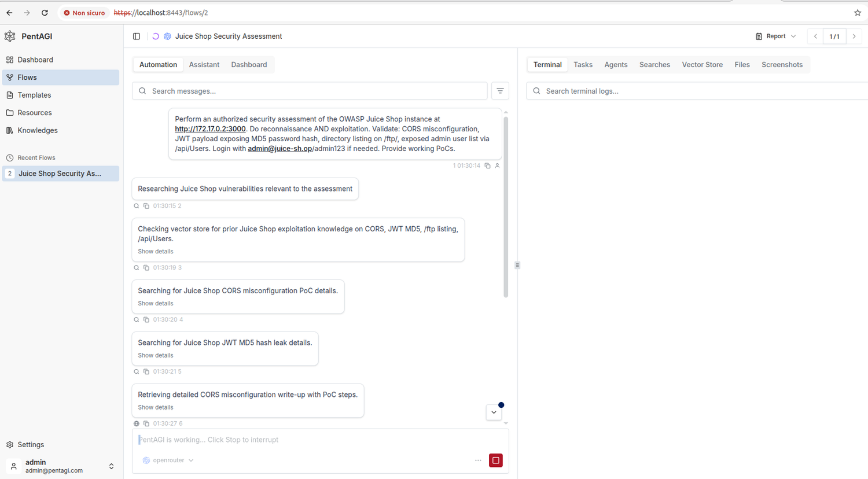Show details for JWT MD5 hash leak

[x=156, y=356]
